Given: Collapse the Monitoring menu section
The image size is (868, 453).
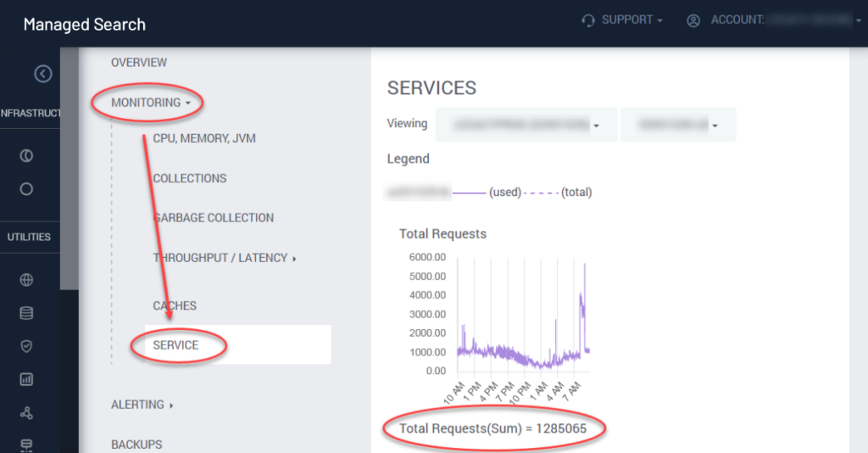Looking at the screenshot, I should pos(151,103).
